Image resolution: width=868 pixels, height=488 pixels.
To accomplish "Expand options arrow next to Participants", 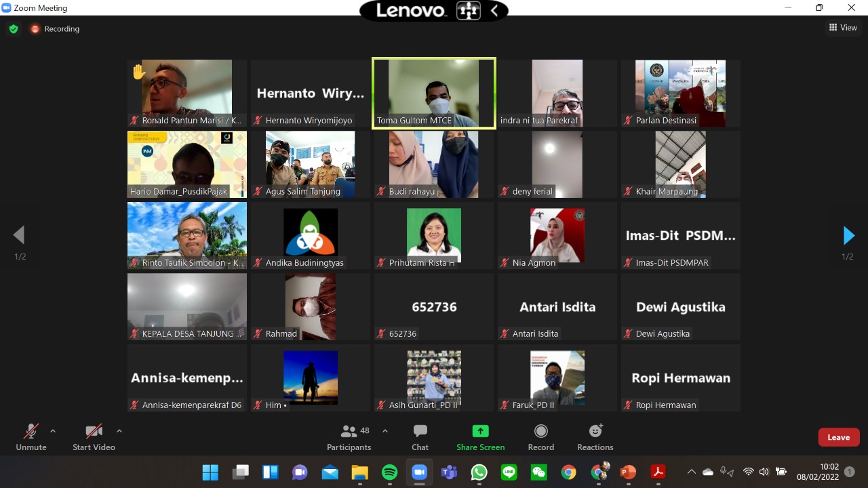I will pyautogui.click(x=385, y=430).
